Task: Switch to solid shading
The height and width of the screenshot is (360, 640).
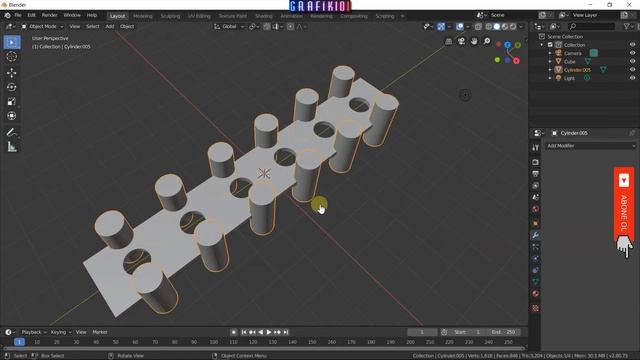Action: coord(497,27)
